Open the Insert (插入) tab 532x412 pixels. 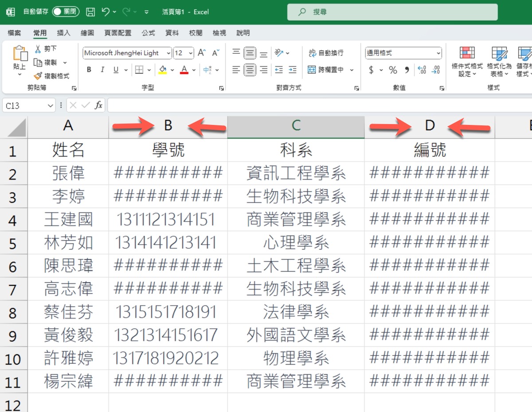pyautogui.click(x=64, y=33)
